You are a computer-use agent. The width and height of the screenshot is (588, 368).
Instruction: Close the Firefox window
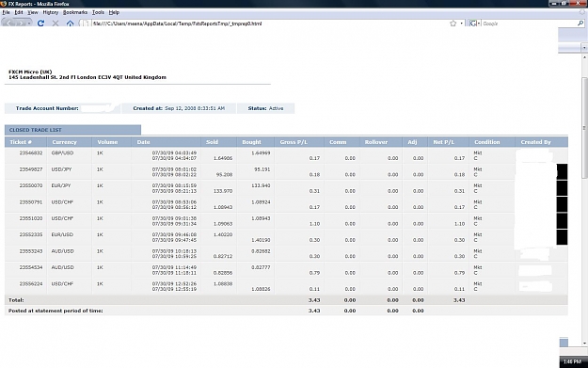tap(578, 4)
